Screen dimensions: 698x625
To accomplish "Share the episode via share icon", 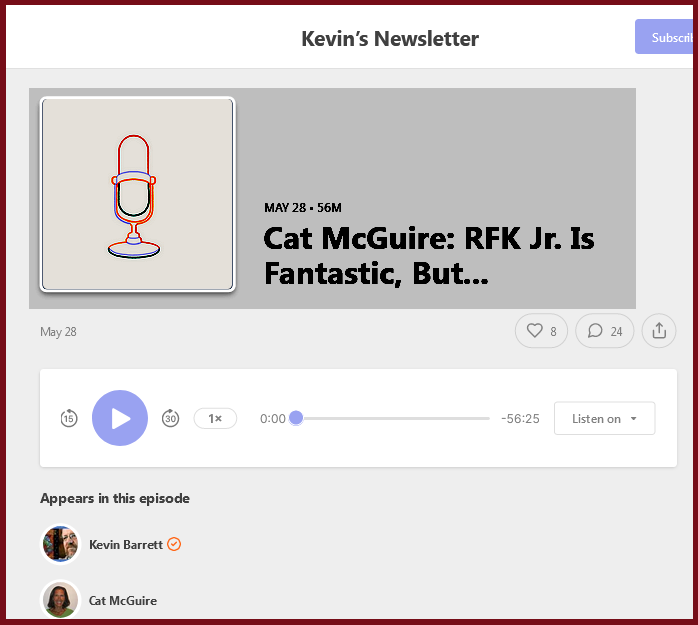I will point(659,331).
